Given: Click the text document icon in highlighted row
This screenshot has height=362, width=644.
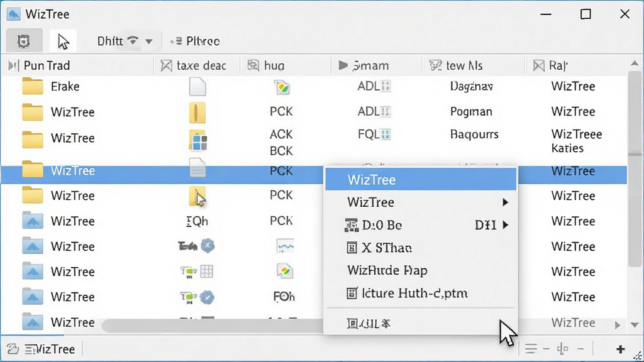Looking at the screenshot, I should [197, 168].
